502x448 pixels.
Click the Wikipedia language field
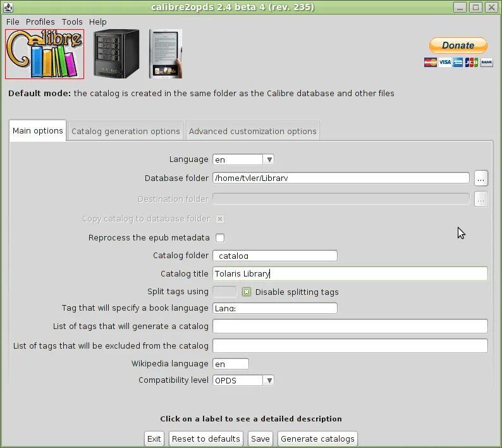click(x=231, y=364)
